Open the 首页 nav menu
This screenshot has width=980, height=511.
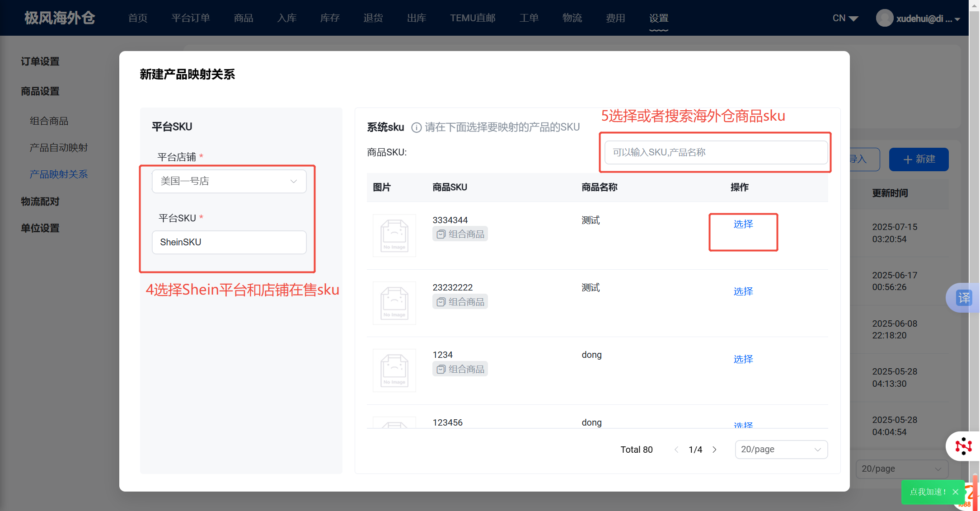pyautogui.click(x=138, y=18)
